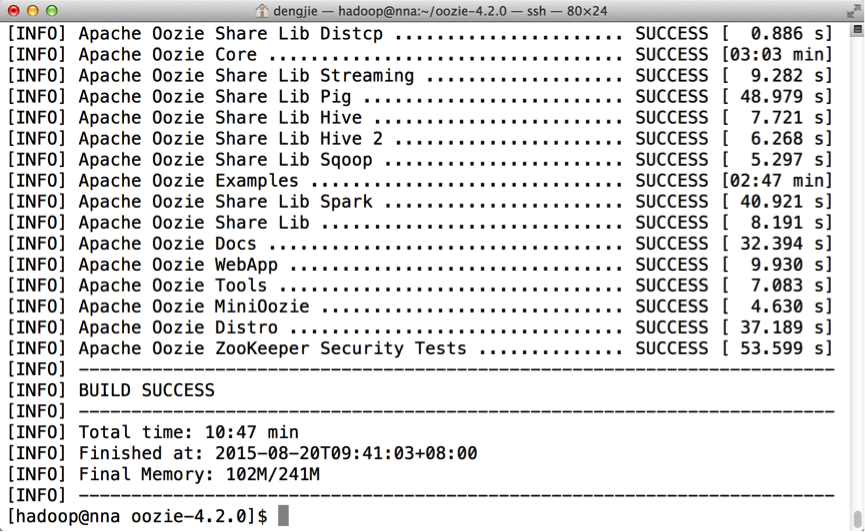
Task: Click the cursor block at the command prompt
Action: pyautogui.click(x=283, y=516)
